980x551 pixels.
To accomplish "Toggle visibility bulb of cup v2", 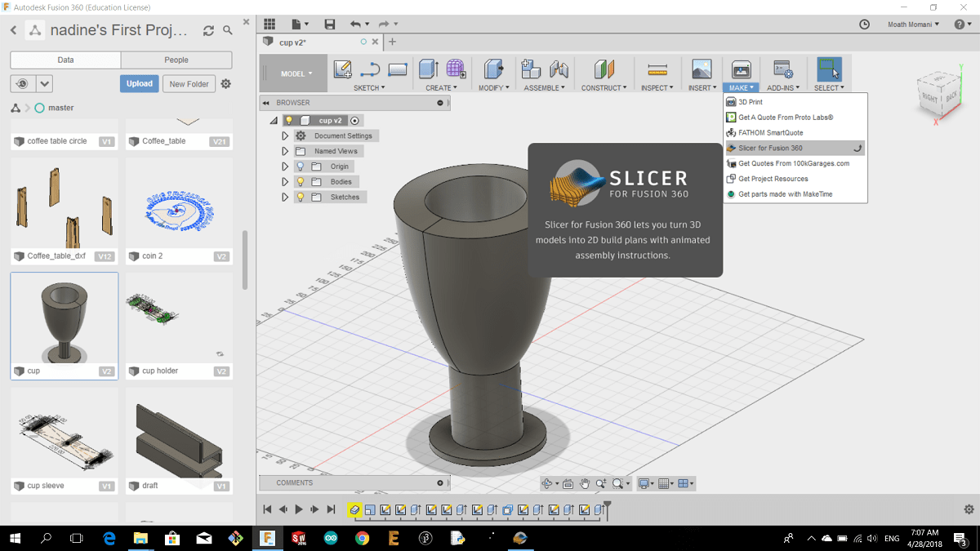I will [x=288, y=120].
